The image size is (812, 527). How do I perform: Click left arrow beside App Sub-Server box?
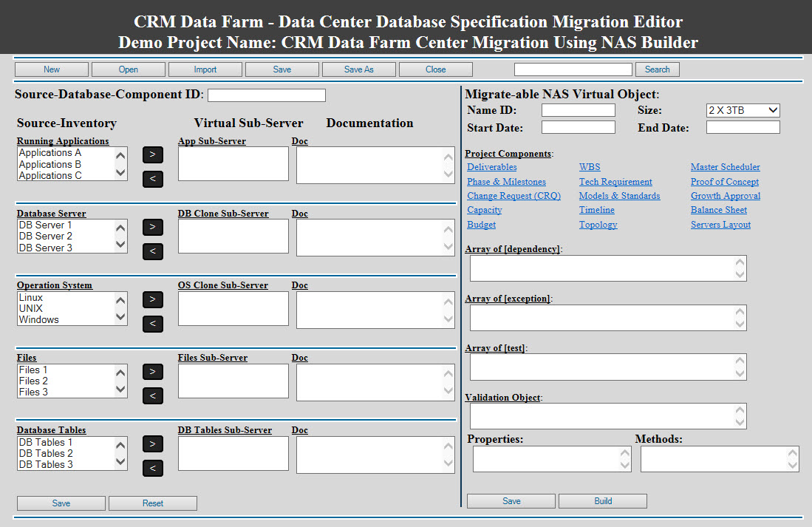(x=152, y=179)
